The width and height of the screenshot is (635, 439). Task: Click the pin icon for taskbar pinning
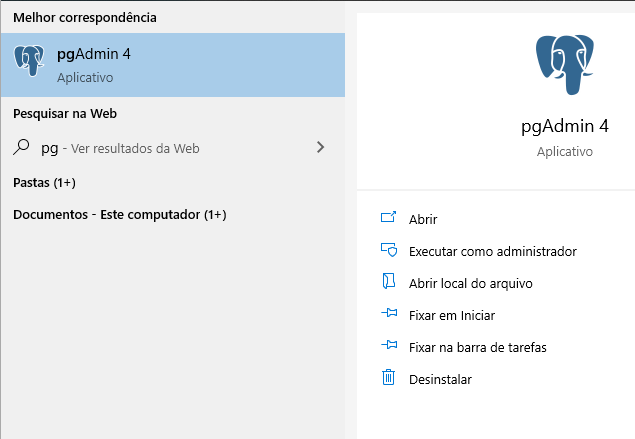(x=389, y=347)
